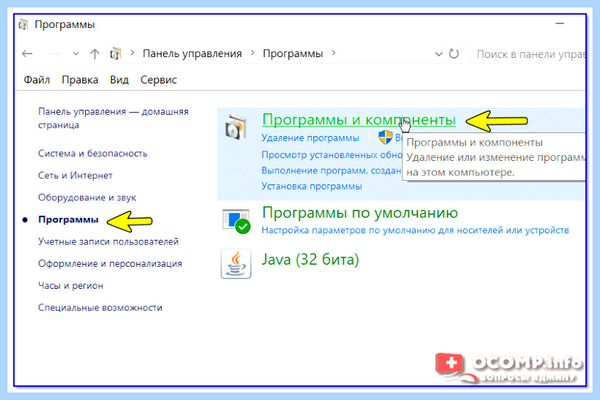Open Оборудование и звук category

click(87, 198)
